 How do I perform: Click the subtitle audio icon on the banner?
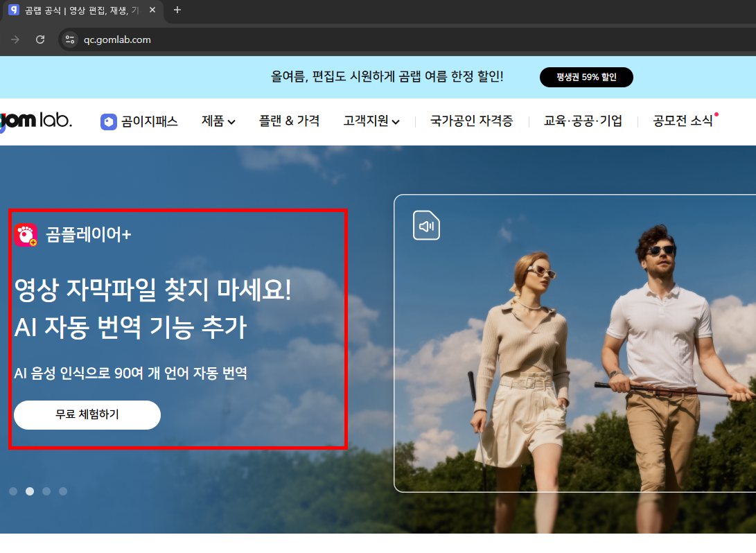426,225
